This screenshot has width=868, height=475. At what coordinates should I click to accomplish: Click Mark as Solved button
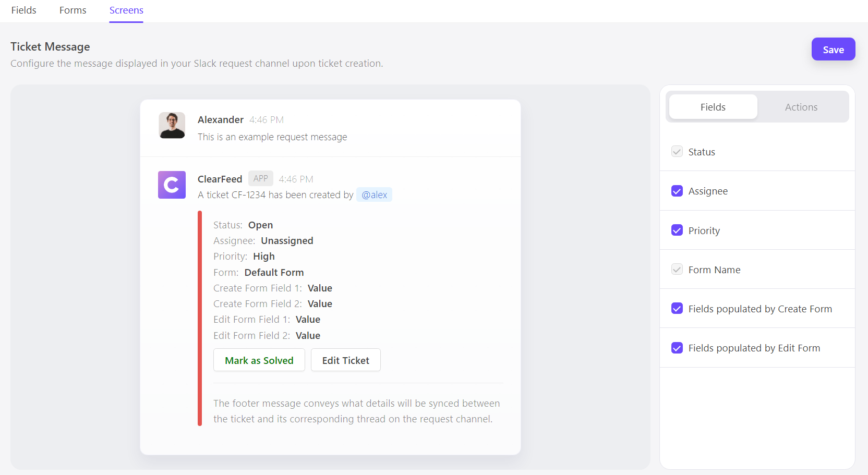tap(259, 360)
